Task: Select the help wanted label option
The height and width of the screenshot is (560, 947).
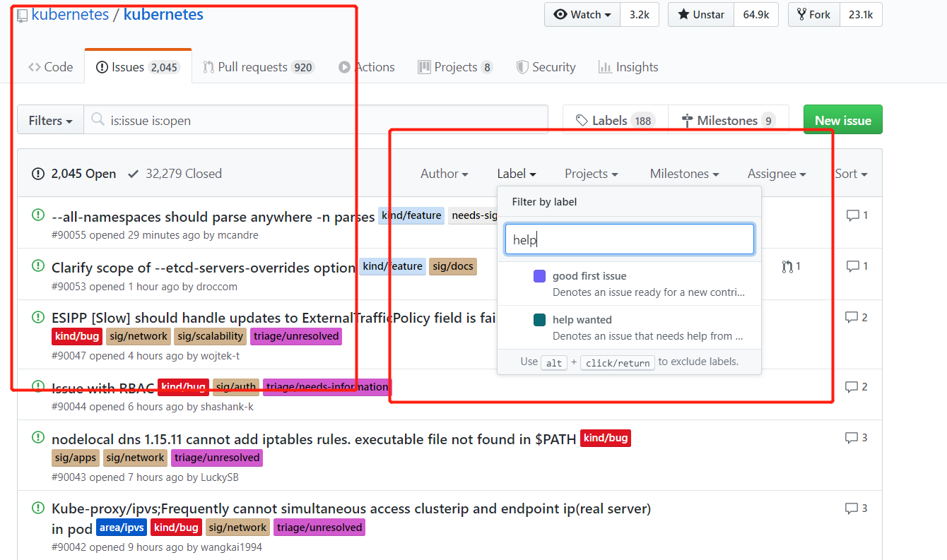Action: point(630,328)
